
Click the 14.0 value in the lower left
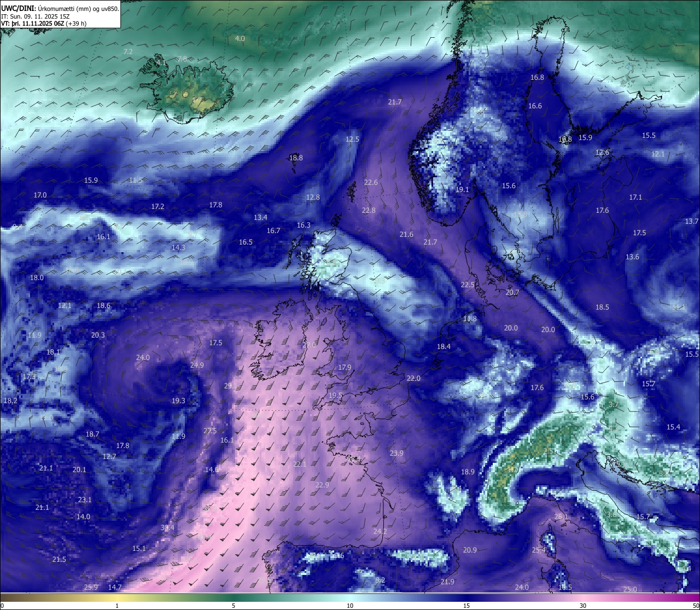pyautogui.click(x=83, y=517)
